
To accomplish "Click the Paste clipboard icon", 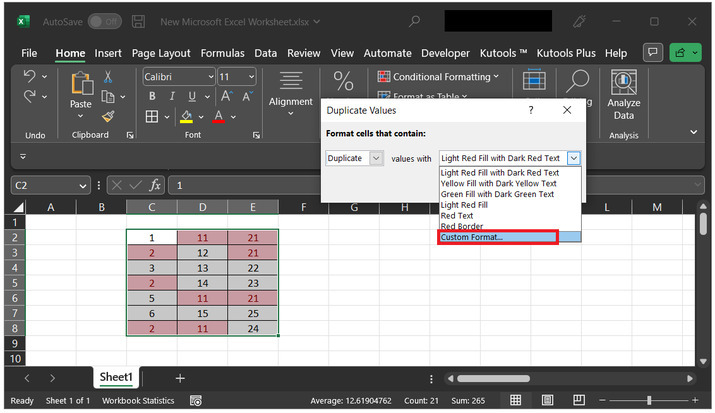I will 82,84.
